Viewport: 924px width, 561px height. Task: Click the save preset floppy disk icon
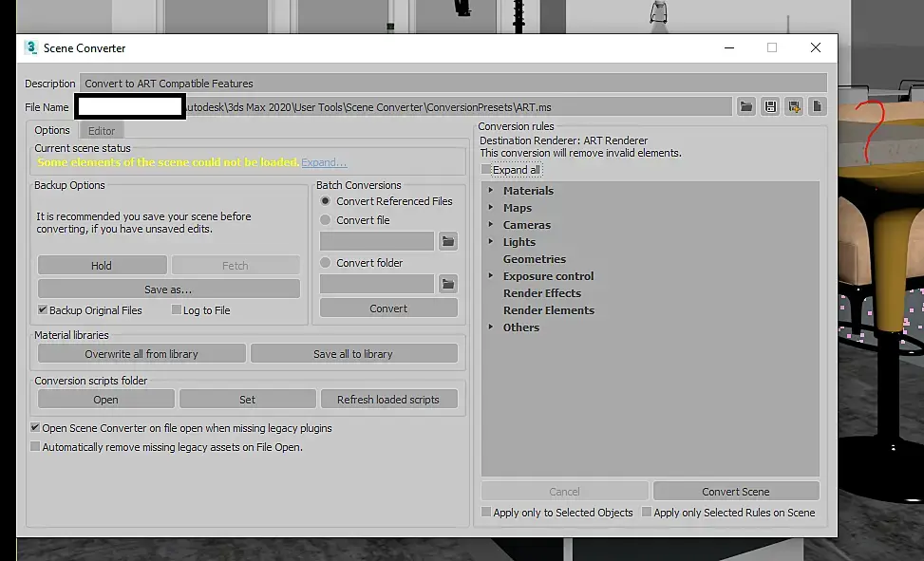pyautogui.click(x=770, y=106)
